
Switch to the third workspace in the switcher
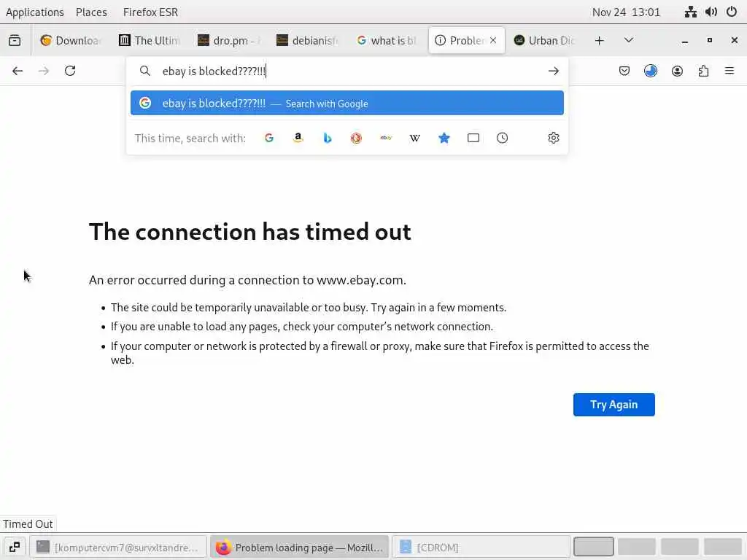(x=680, y=547)
